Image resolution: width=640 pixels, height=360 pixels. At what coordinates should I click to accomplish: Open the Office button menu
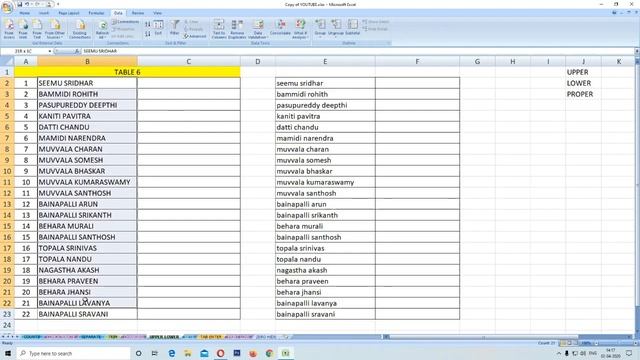coord(7,7)
